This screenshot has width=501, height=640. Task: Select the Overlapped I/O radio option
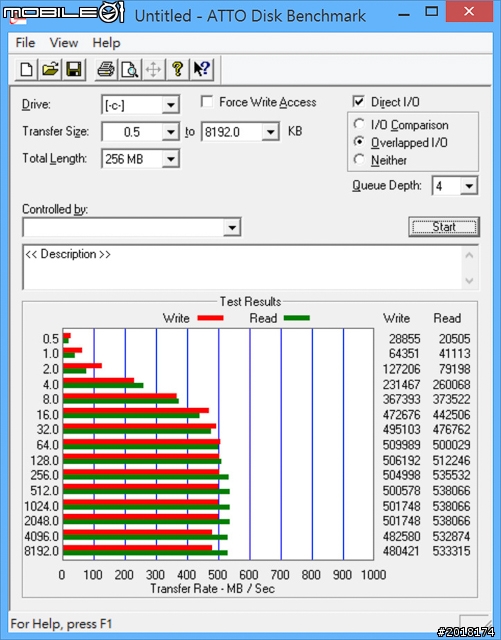[359, 142]
